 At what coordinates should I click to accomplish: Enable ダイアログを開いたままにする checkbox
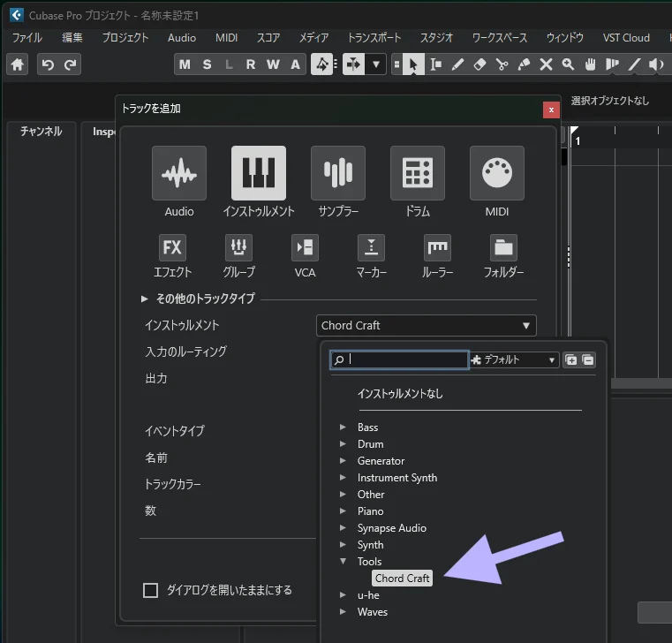coord(150,590)
